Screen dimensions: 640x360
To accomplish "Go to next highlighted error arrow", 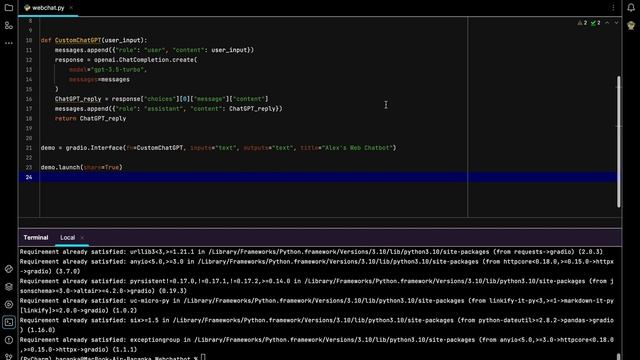I will tap(616, 23).
